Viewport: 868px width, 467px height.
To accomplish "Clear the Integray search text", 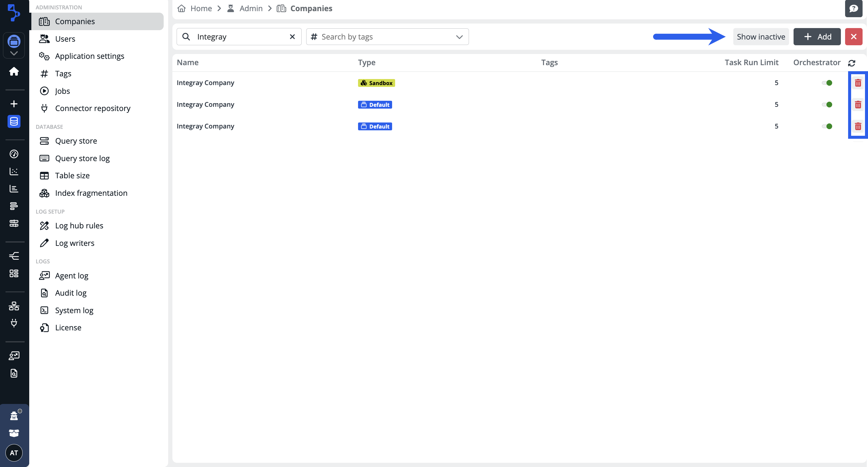I will click(292, 37).
